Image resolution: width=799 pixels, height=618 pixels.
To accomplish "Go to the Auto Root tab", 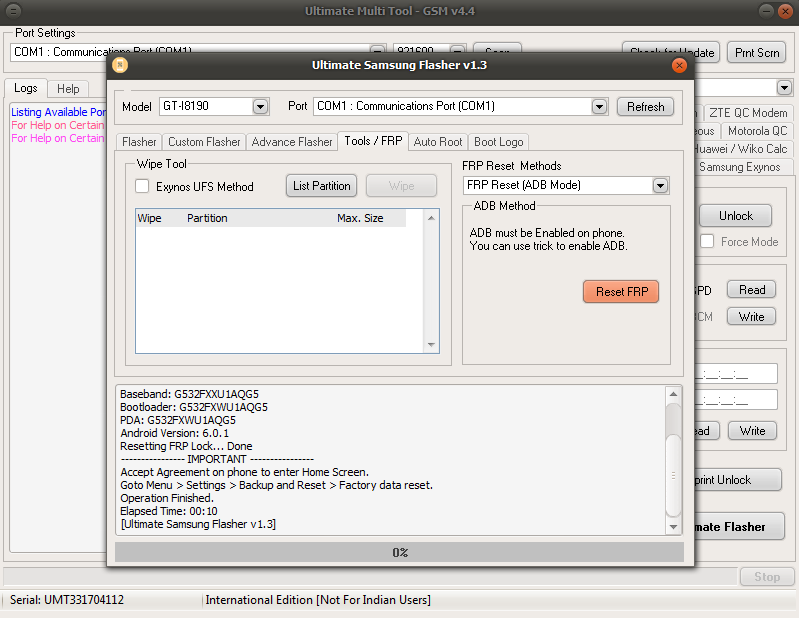I will click(x=438, y=142).
